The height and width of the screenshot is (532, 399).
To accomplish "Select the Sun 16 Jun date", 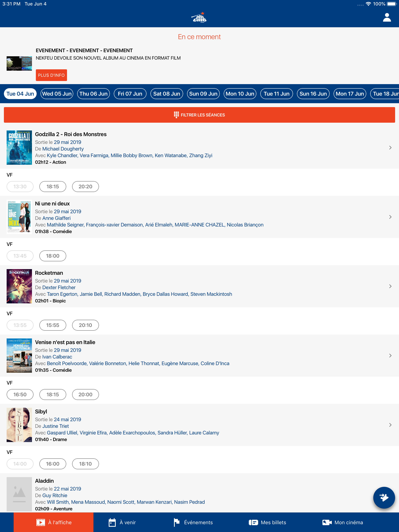I will tap(313, 93).
